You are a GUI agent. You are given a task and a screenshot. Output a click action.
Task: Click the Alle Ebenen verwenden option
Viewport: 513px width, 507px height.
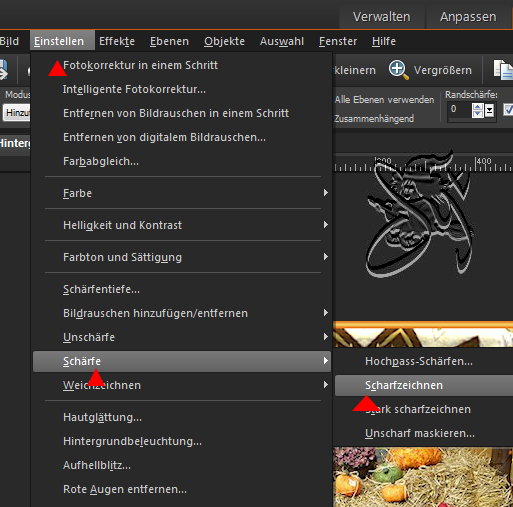(x=384, y=100)
